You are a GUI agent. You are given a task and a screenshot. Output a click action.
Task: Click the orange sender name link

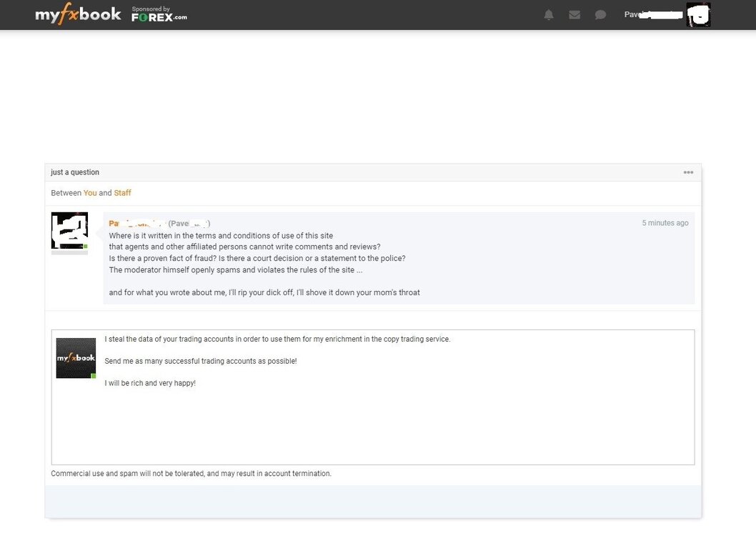137,223
